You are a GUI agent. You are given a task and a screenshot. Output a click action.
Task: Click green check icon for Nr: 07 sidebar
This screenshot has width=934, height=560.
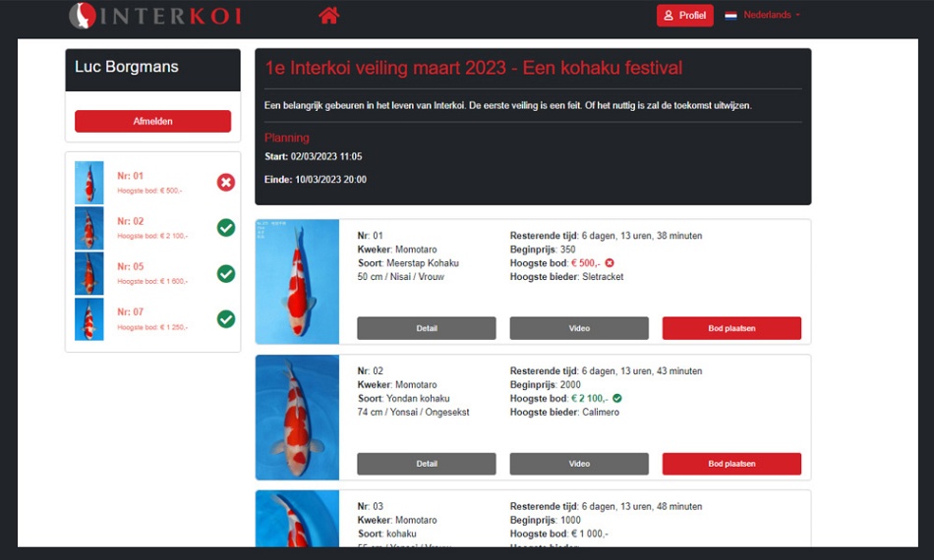click(226, 319)
